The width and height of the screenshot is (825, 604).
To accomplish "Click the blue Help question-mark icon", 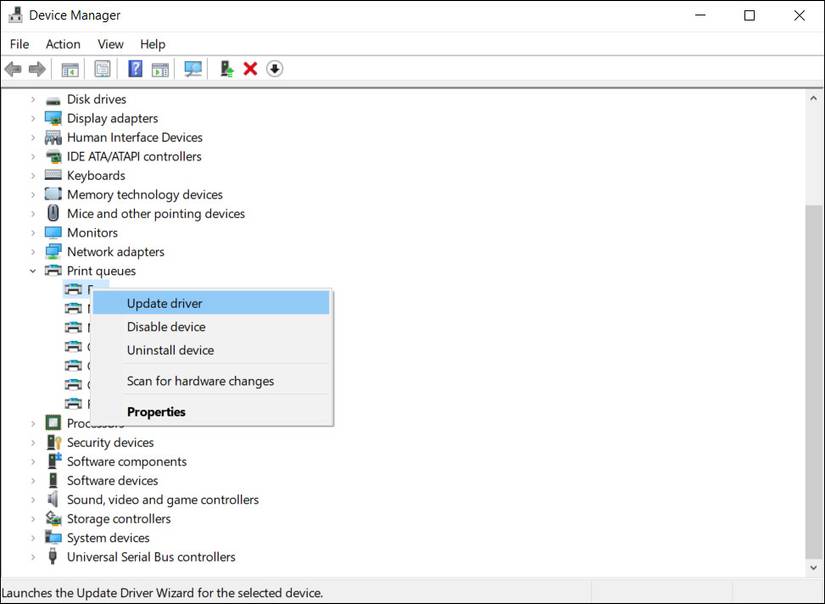I will pos(135,69).
